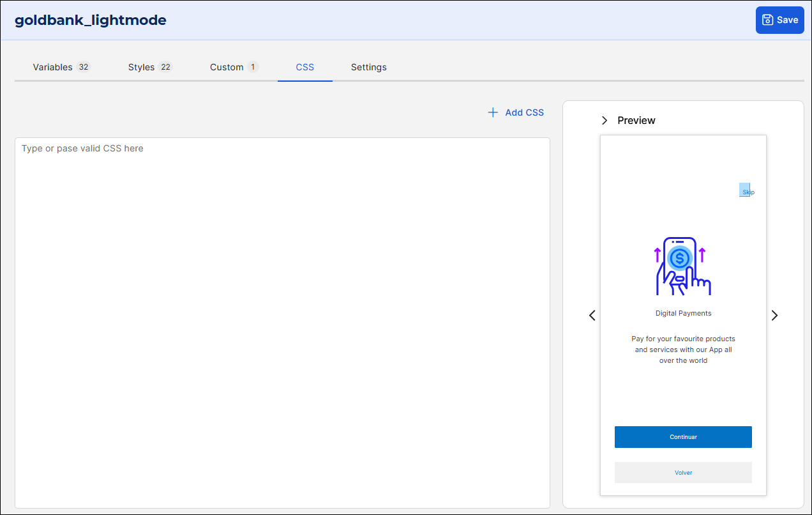Click the Save disk icon in the header

tap(769, 20)
